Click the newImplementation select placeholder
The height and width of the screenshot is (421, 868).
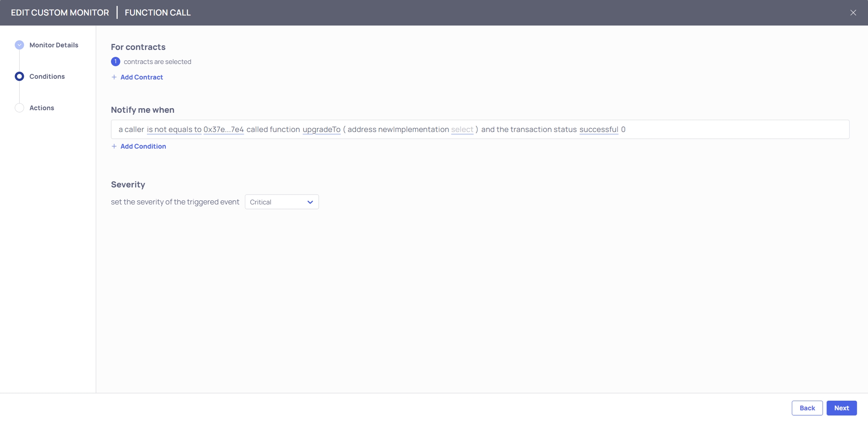pos(462,130)
